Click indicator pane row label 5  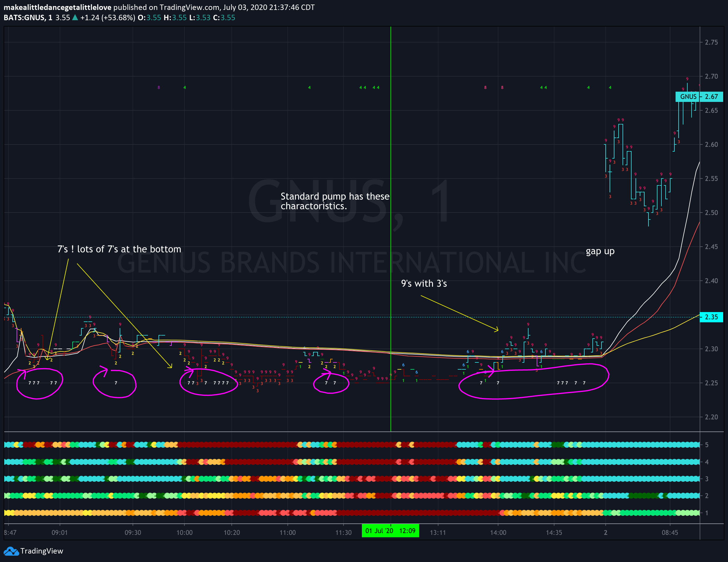tap(706, 445)
